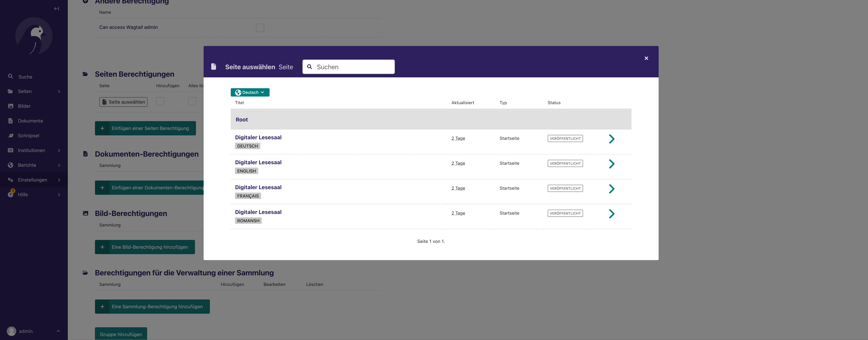868x340 pixels.
Task: Click Eine Sammlung-Berechtigung hinzufügen button
Action: coord(152,307)
